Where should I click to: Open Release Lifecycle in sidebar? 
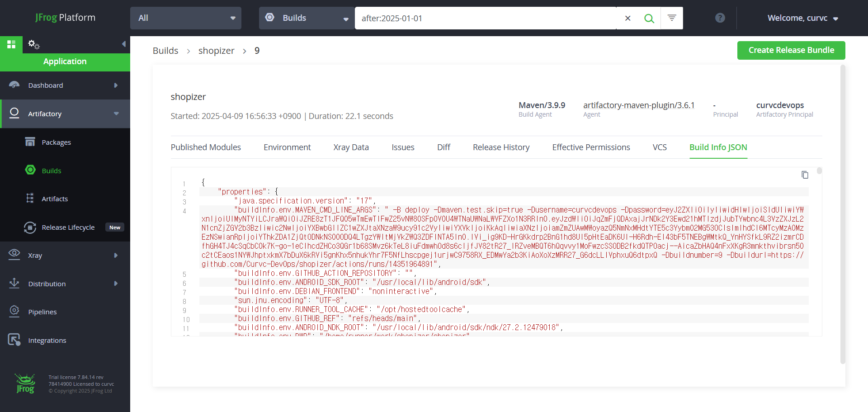pyautogui.click(x=68, y=227)
